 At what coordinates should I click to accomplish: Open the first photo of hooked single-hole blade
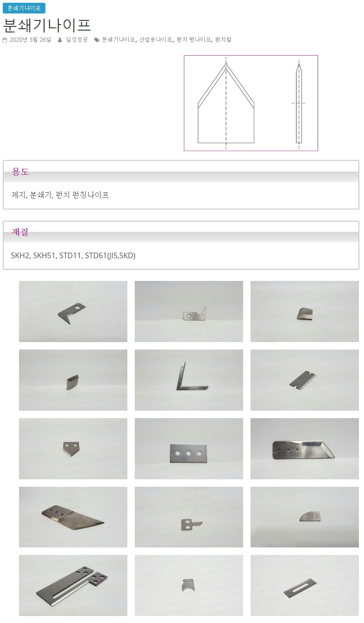[73, 311]
